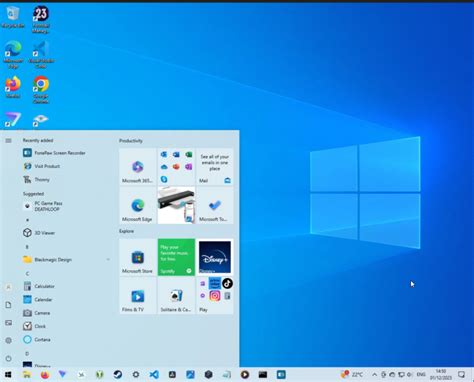This screenshot has width=474, height=382.
Task: Open the notification action center
Action: pos(462,375)
